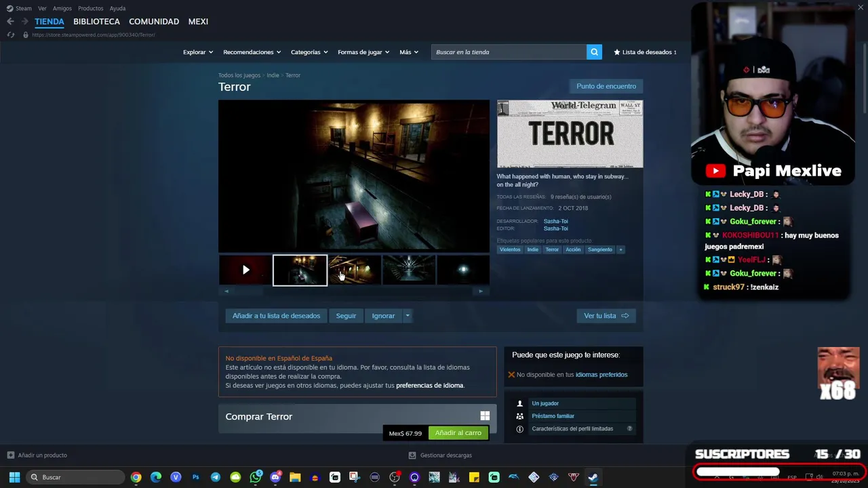Switch to the BIBLIOTECA tab
This screenshot has height=488, width=868.
(x=96, y=22)
